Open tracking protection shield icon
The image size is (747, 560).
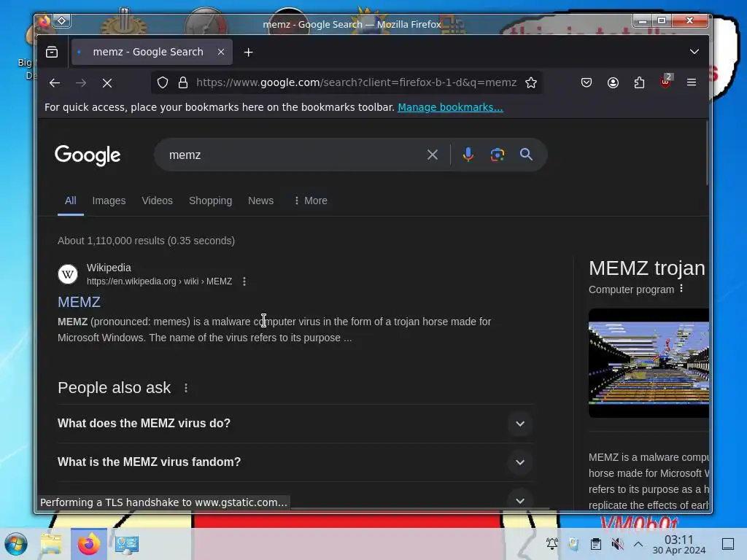point(163,82)
